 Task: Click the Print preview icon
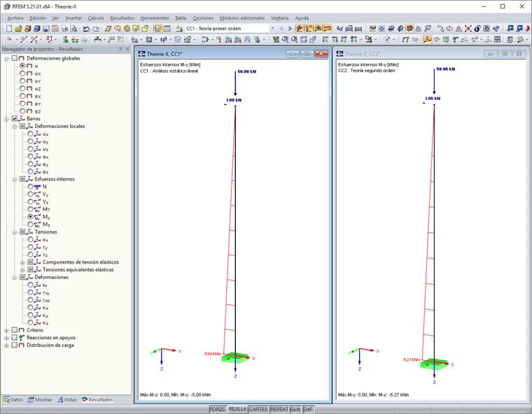pos(73,29)
